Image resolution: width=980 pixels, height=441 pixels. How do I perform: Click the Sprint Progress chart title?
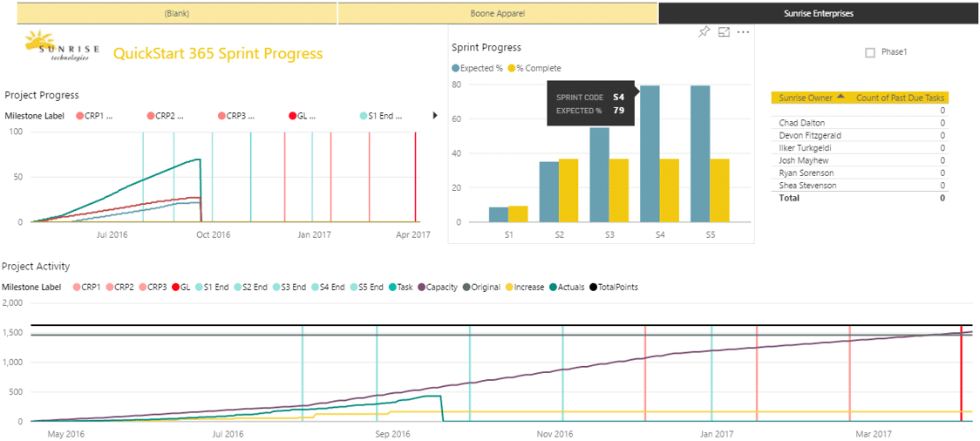point(487,47)
